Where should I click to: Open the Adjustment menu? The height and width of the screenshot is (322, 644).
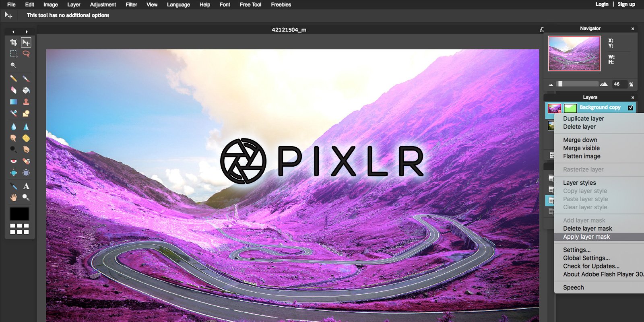(x=103, y=5)
